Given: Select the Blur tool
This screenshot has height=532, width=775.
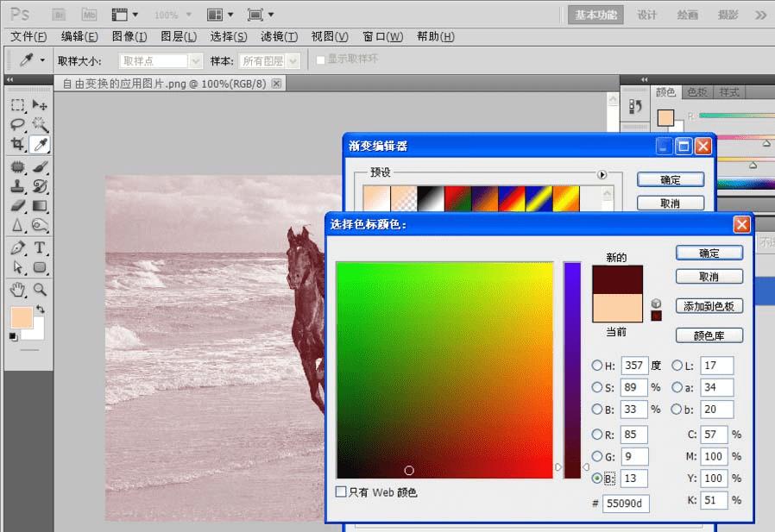Looking at the screenshot, I should (18, 225).
